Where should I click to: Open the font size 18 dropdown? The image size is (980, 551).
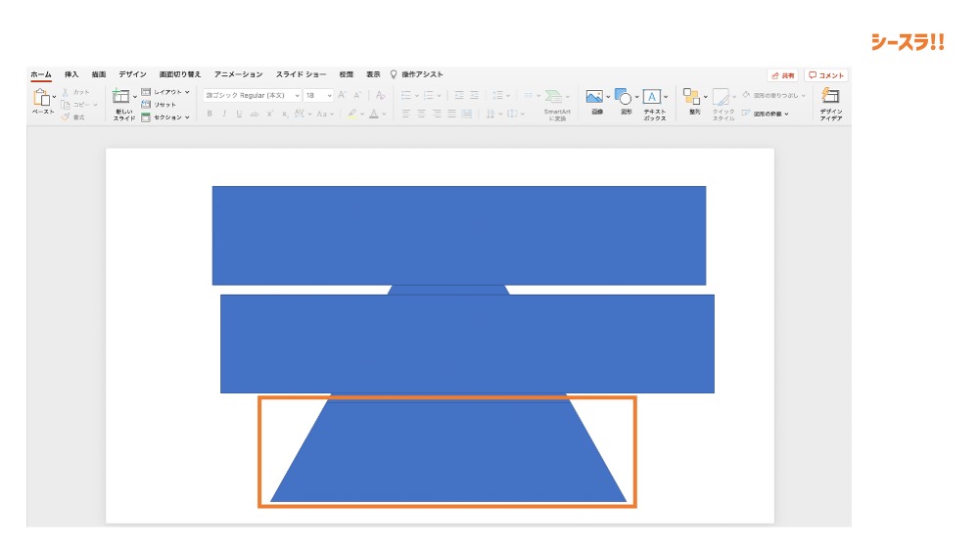(329, 96)
